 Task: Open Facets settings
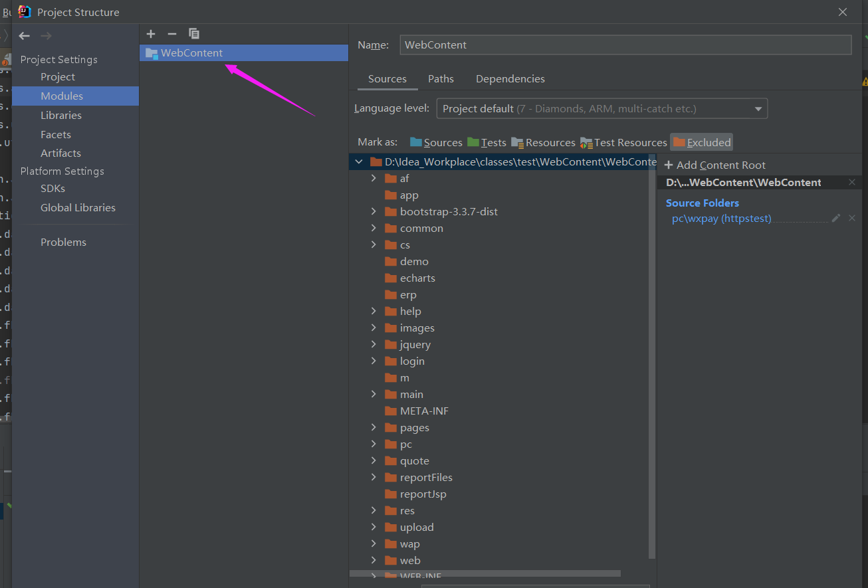pyautogui.click(x=56, y=135)
